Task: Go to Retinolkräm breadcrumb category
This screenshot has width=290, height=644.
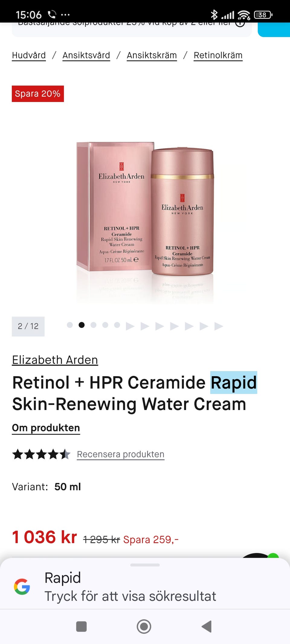Action: [x=218, y=56]
